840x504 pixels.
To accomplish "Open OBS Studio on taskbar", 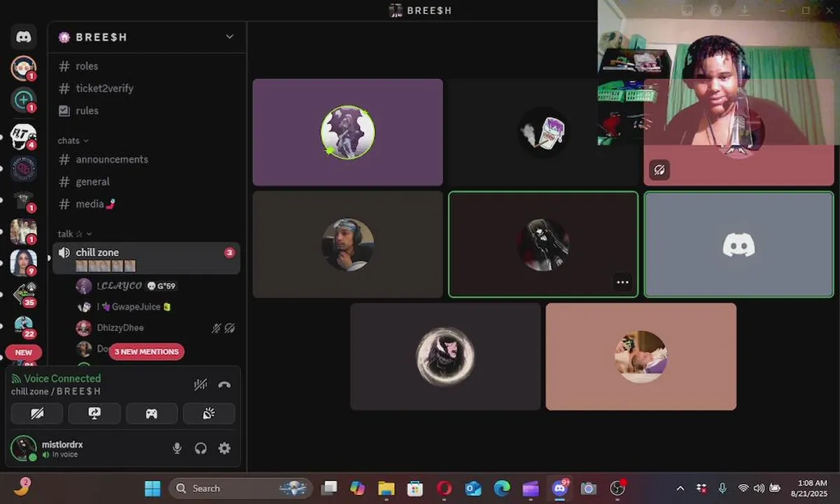I will 617,488.
